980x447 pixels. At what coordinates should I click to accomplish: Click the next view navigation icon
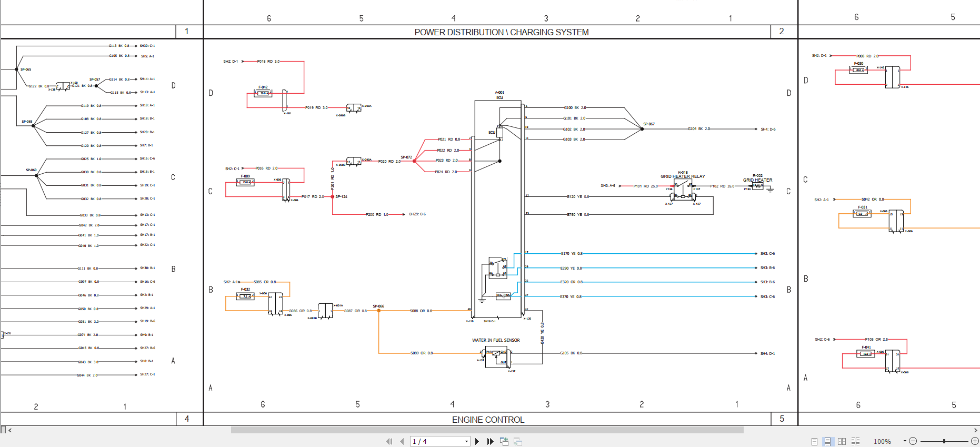pyautogui.click(x=518, y=441)
